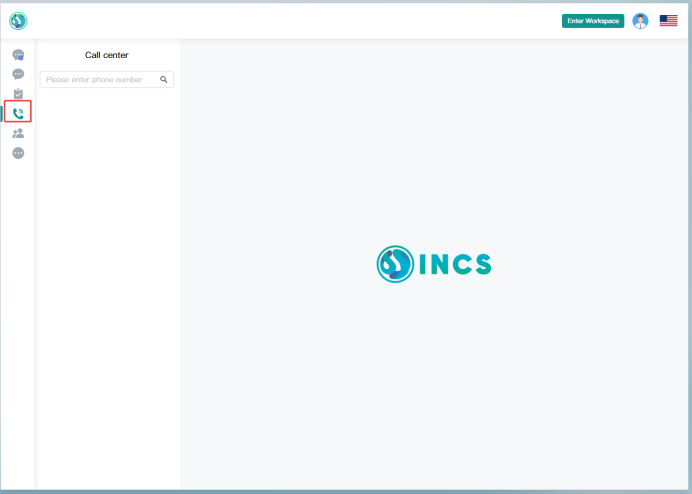The height and width of the screenshot is (494, 692).
Task: Click the INCS logo in the top-left corner
Action: coord(18,20)
